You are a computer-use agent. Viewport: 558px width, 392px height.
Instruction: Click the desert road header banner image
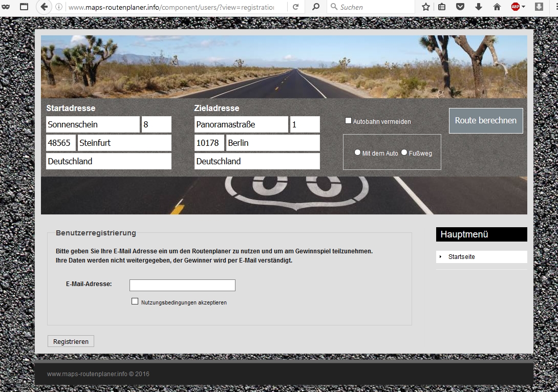click(x=284, y=67)
